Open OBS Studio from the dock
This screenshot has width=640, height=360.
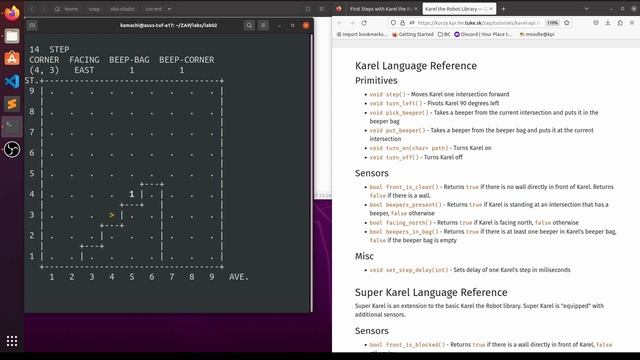point(12,149)
